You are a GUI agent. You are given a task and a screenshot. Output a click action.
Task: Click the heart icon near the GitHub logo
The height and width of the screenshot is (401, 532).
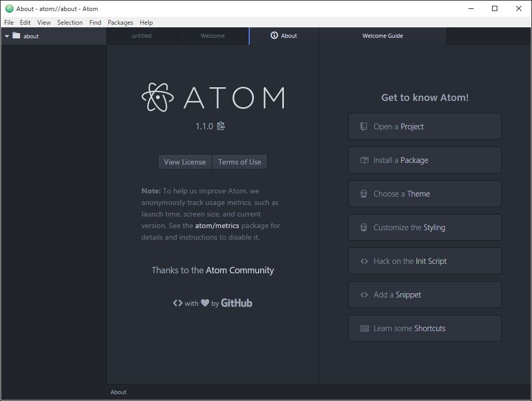tap(204, 302)
